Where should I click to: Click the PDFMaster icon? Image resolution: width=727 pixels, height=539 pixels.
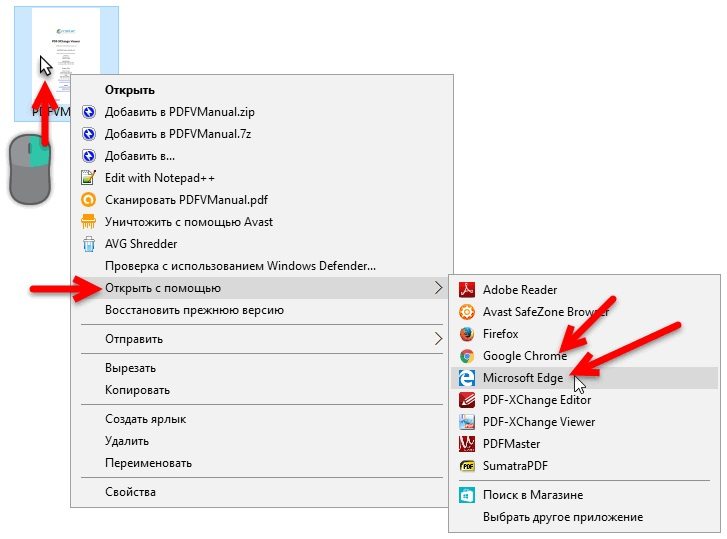[467, 444]
